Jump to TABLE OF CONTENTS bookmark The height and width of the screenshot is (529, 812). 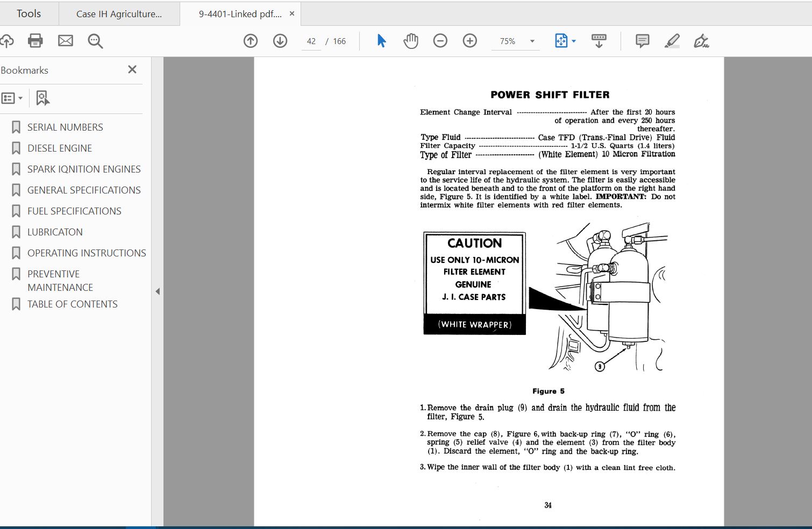click(x=73, y=304)
